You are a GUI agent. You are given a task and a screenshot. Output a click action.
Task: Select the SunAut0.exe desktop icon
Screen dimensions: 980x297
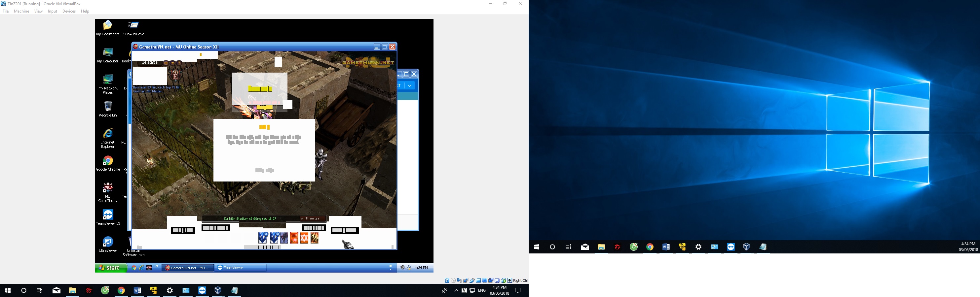[133, 28]
